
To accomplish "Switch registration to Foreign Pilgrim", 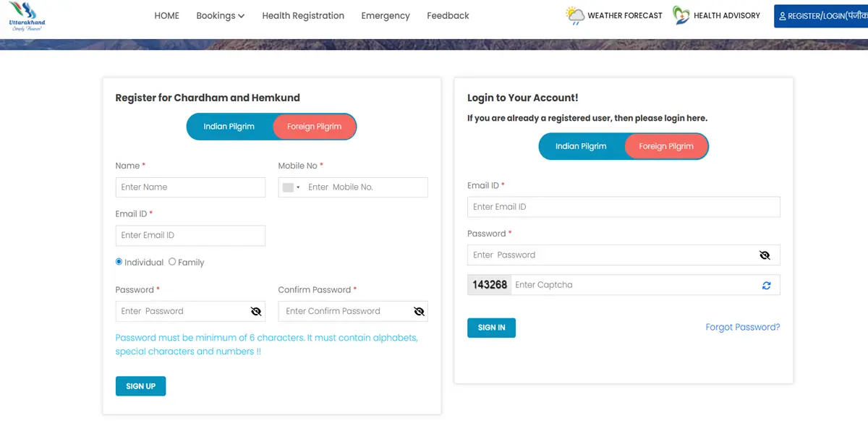I will (x=314, y=127).
